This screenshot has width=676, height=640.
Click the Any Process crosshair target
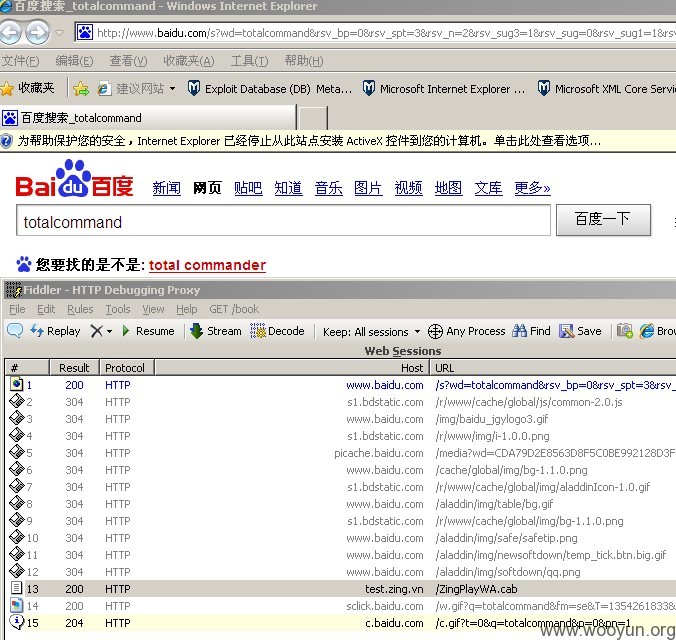[435, 332]
